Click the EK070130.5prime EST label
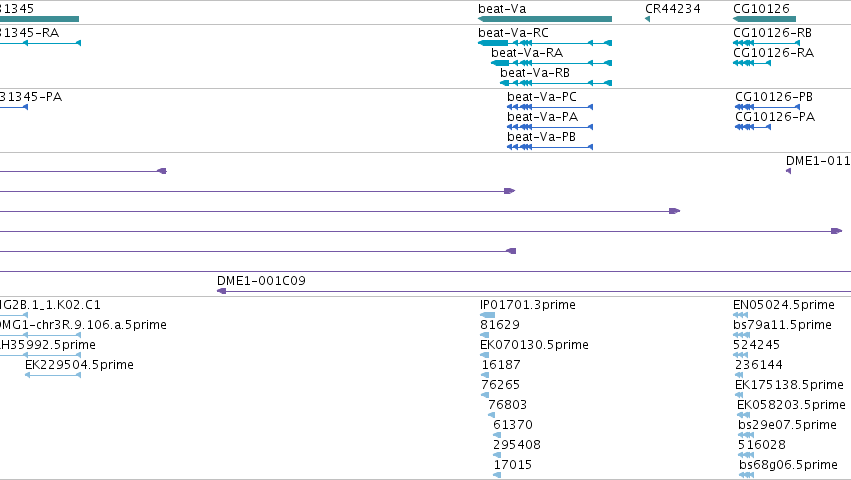Viewport: 851px width, 480px height. [534, 345]
